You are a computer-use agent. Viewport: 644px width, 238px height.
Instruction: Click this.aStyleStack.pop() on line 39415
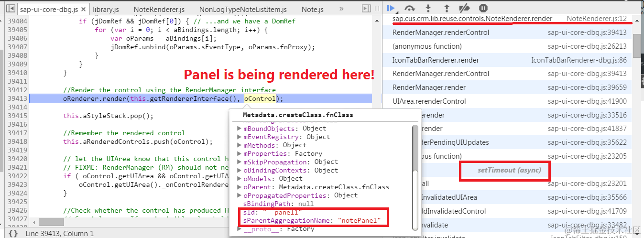(108, 116)
